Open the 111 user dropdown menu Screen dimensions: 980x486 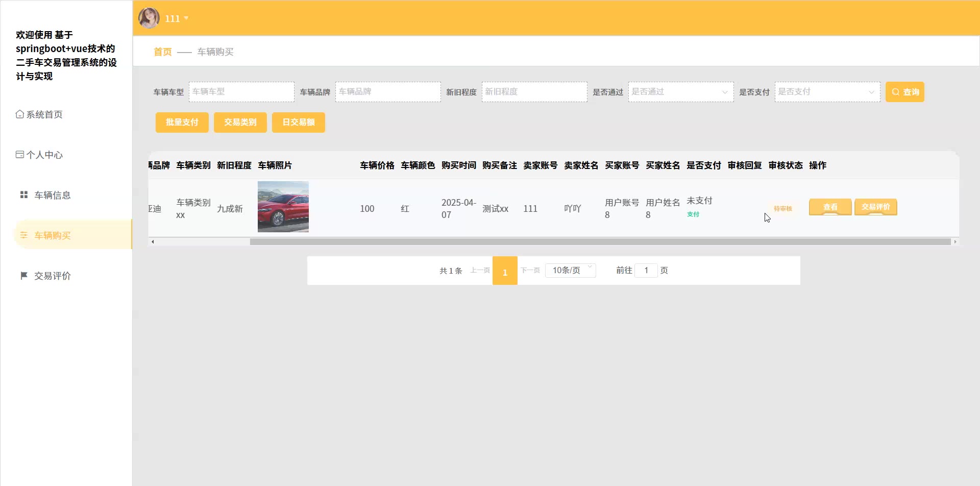[177, 18]
